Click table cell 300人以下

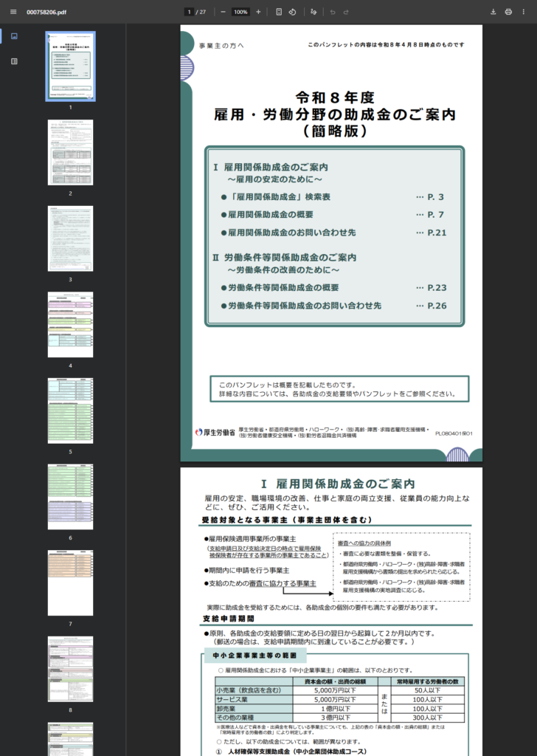pos(428,718)
